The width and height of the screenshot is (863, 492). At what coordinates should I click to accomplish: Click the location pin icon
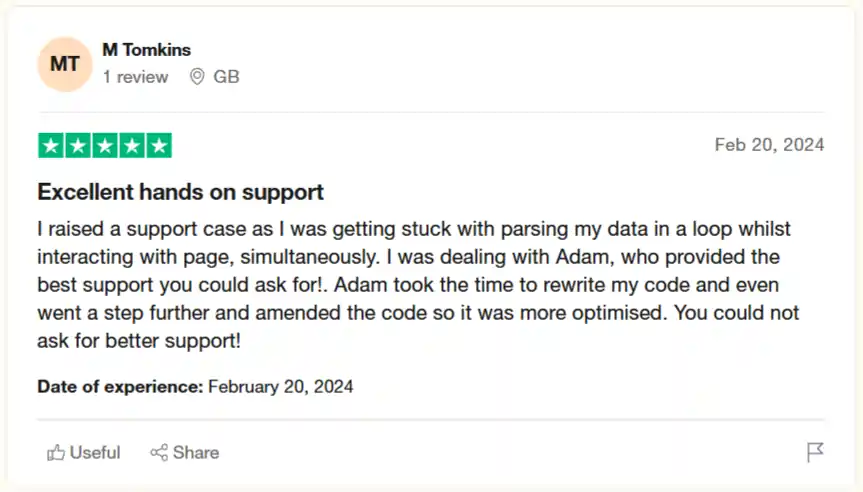click(197, 77)
